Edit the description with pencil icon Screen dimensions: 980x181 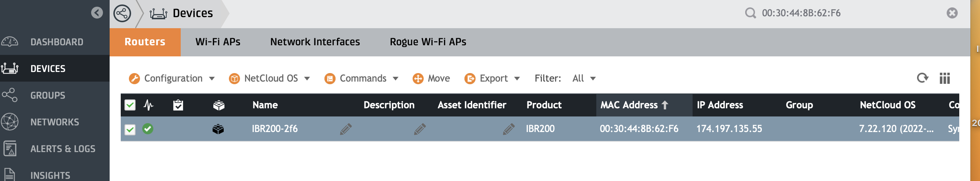coord(420,129)
